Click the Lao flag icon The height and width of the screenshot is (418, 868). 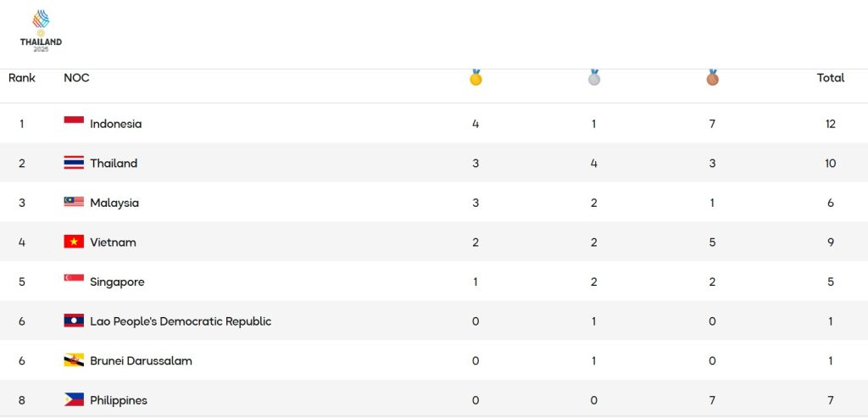pos(74,321)
